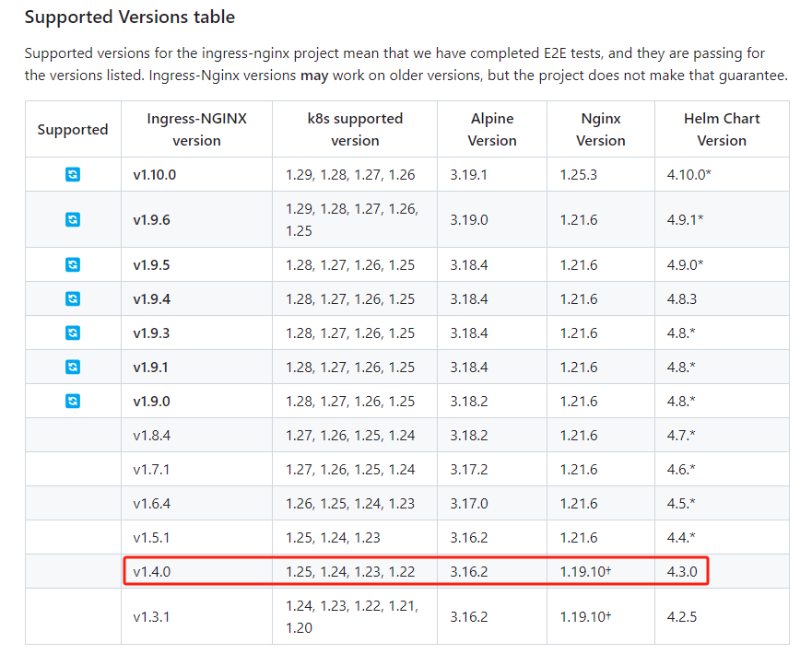Viewport: 812px width, 654px height.
Task: Click Helm chart version '4.4.*'
Action: pos(681,538)
